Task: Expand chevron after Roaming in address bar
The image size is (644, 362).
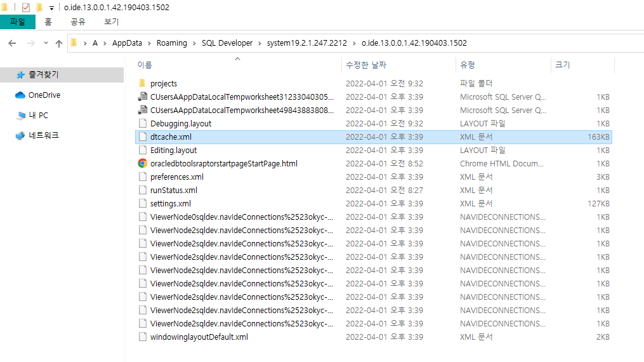Action: pos(194,43)
